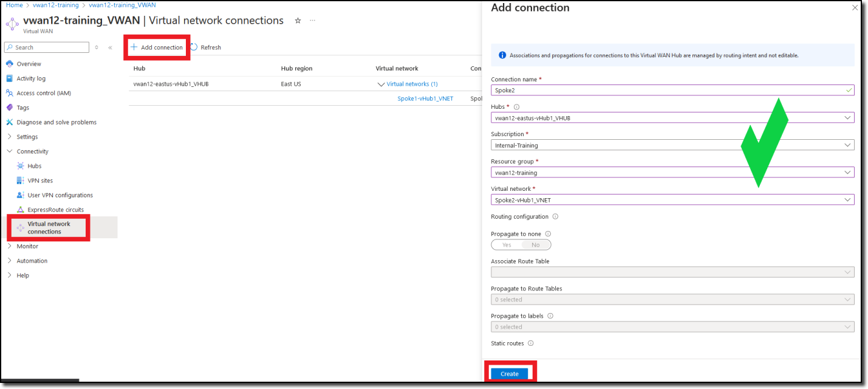The image size is (868, 389).
Task: Open the Virtual network dropdown
Action: (672, 200)
